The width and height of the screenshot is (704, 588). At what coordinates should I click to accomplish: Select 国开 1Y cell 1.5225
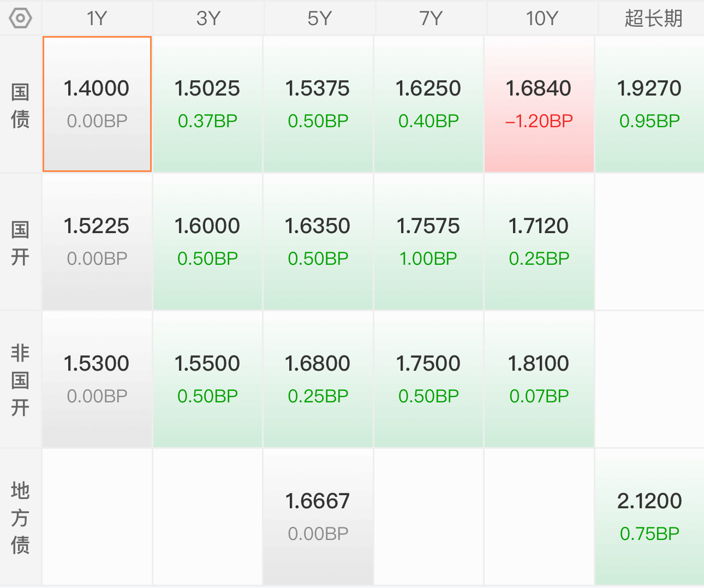(x=97, y=242)
